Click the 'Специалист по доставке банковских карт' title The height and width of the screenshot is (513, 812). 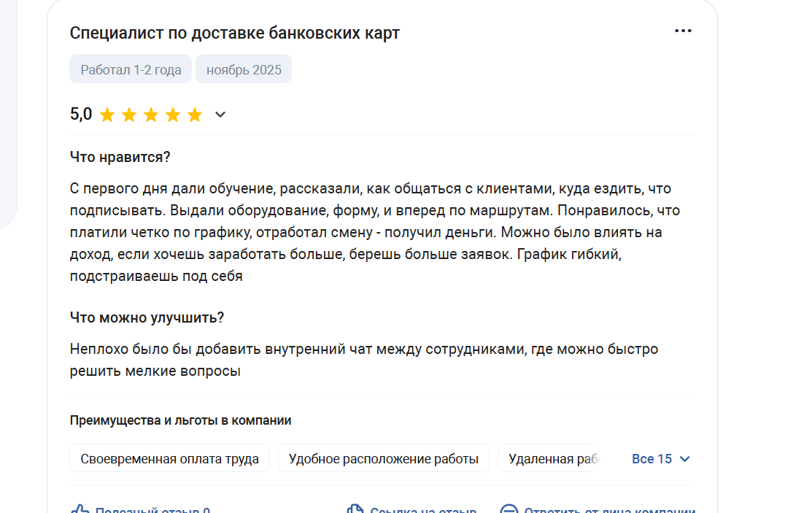235,34
